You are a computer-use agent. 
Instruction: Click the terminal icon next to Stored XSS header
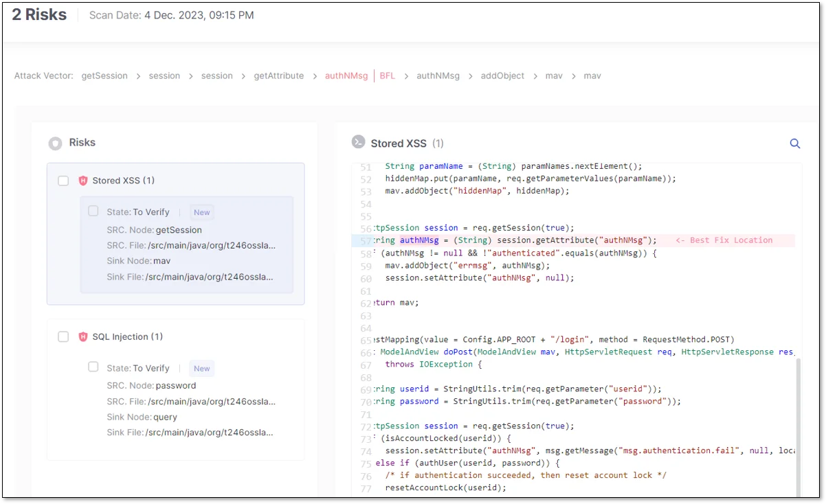[x=357, y=141]
